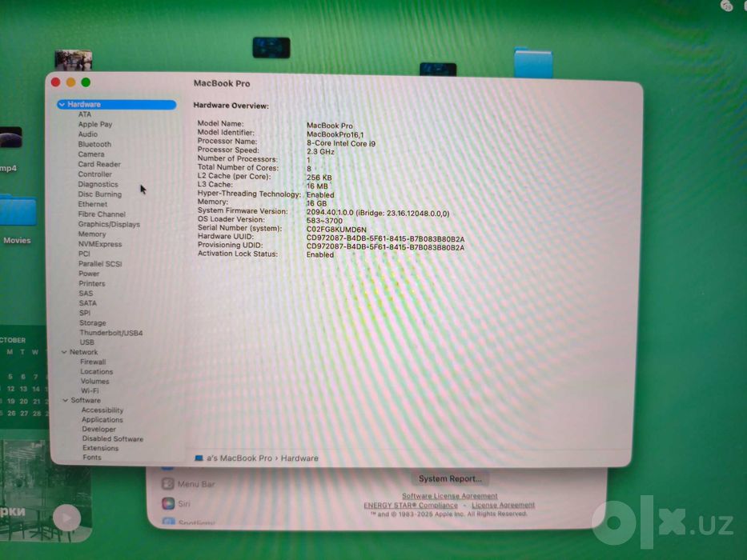Select Applications under Software
The image size is (747, 560).
click(102, 419)
